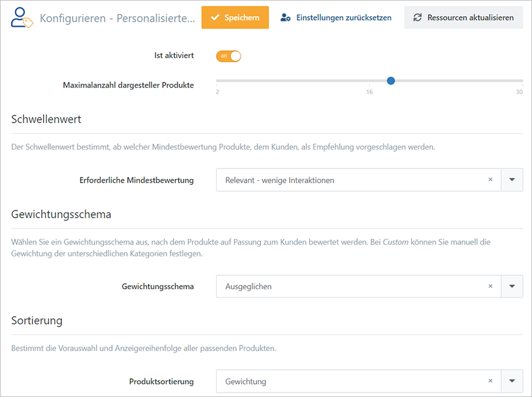This screenshot has width=532, height=397.
Task: Click the Ressourcen aktualisieren button
Action: (463, 17)
